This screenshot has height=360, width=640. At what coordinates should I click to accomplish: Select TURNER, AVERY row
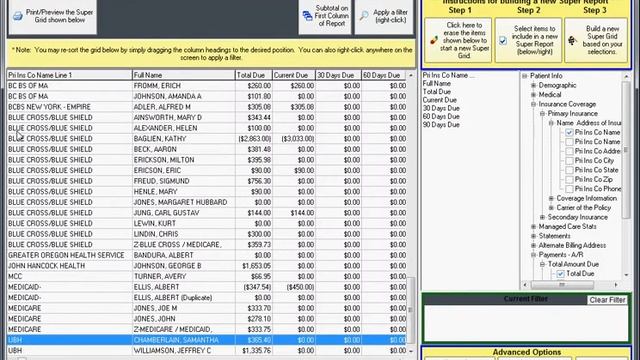click(207, 277)
